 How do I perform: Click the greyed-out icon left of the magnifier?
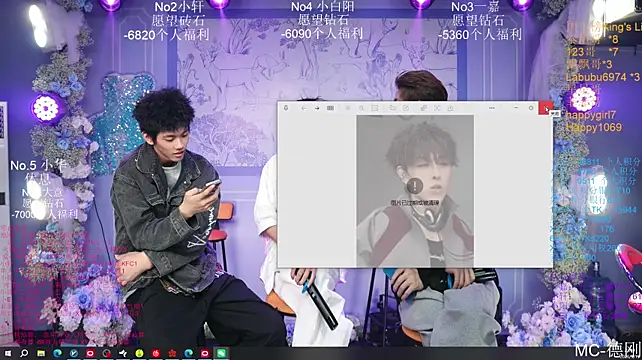click(x=348, y=108)
